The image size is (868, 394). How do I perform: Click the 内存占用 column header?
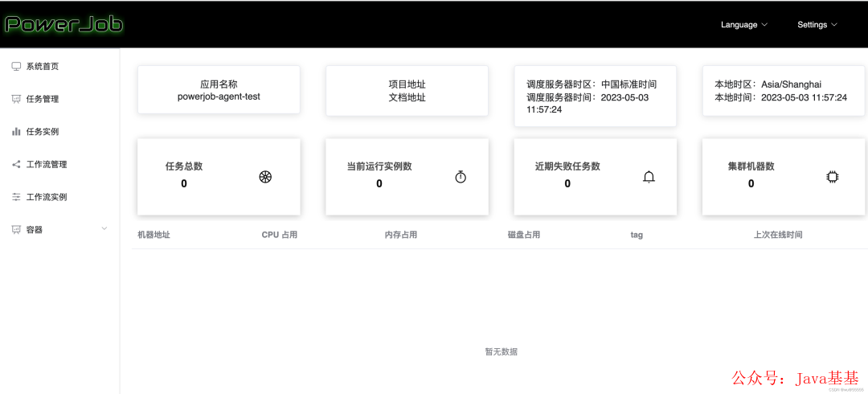[x=401, y=235]
